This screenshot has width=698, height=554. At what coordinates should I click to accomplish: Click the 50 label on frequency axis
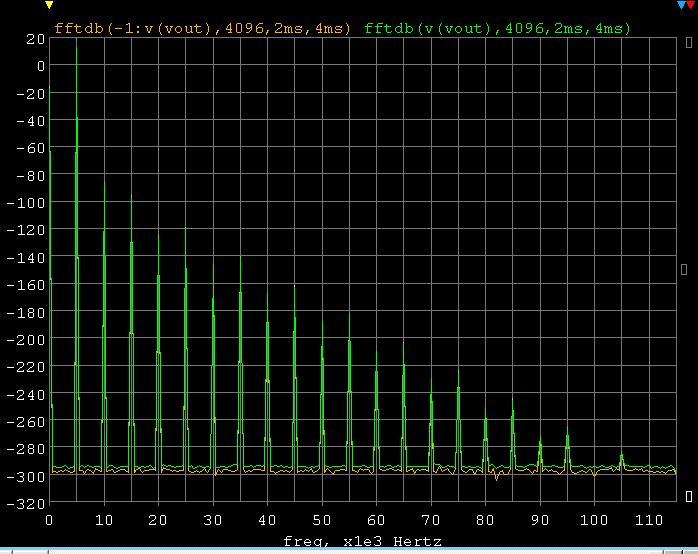point(321,520)
